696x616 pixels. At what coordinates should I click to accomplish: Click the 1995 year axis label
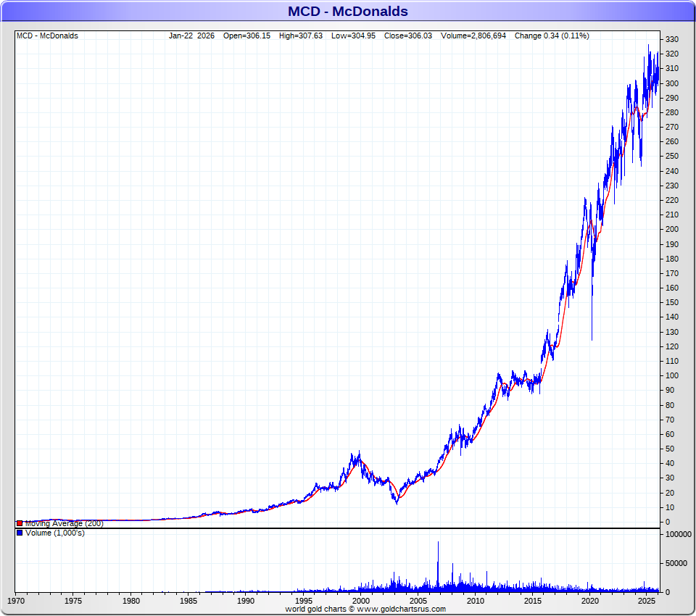pyautogui.click(x=303, y=601)
